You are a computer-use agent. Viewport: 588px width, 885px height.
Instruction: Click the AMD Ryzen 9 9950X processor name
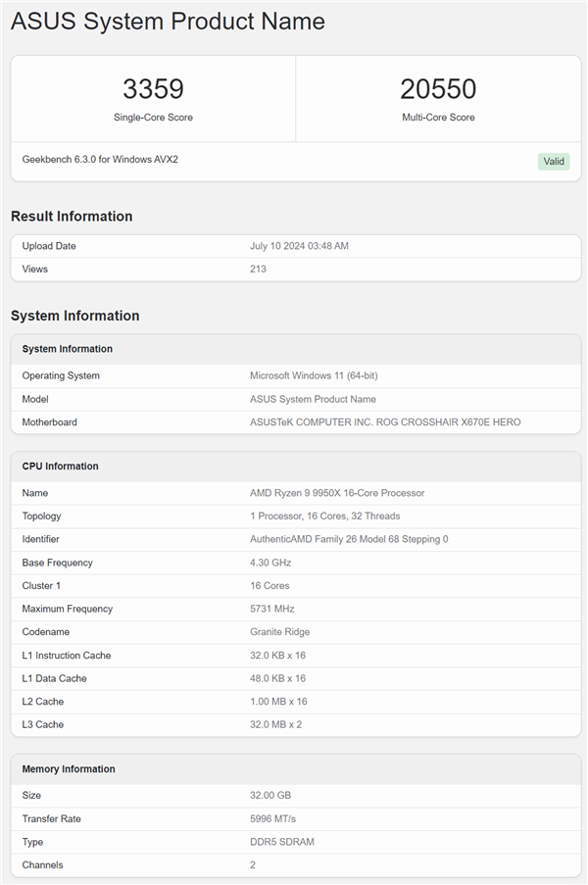(337, 493)
